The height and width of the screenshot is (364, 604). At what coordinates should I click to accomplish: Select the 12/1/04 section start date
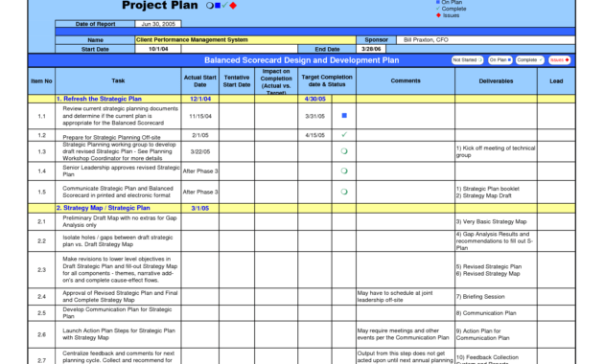coord(200,99)
